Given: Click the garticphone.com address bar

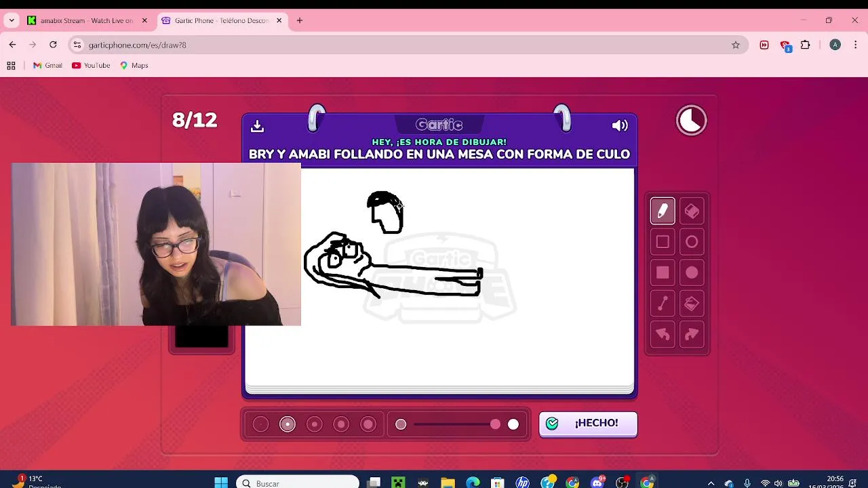Looking at the screenshot, I should pyautogui.click(x=407, y=45).
